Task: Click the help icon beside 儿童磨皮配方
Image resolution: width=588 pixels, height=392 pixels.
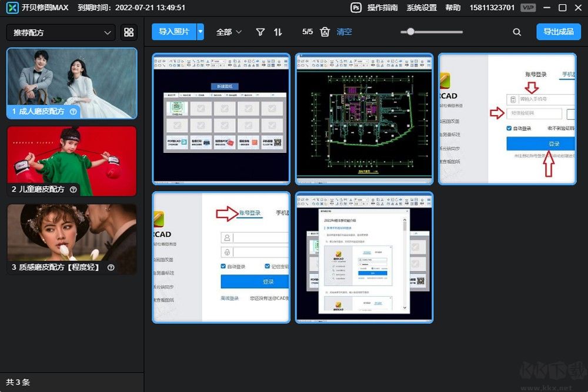Action: pyautogui.click(x=73, y=189)
